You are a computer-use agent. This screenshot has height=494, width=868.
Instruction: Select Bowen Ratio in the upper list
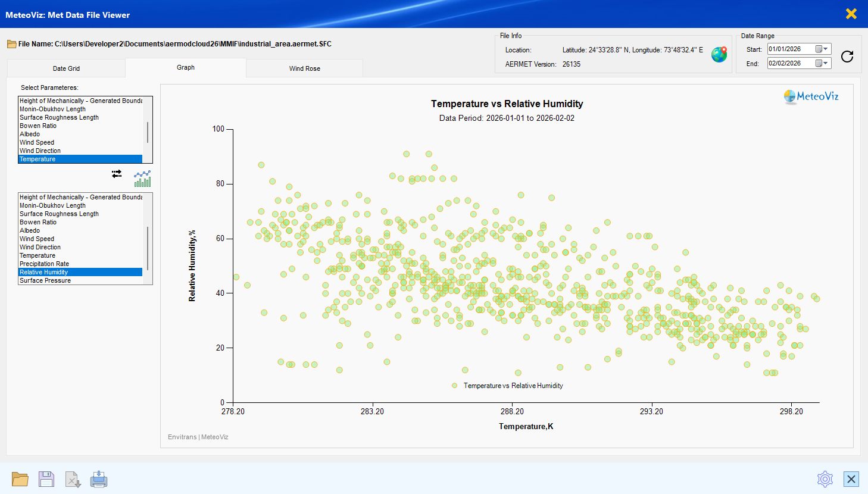80,126
